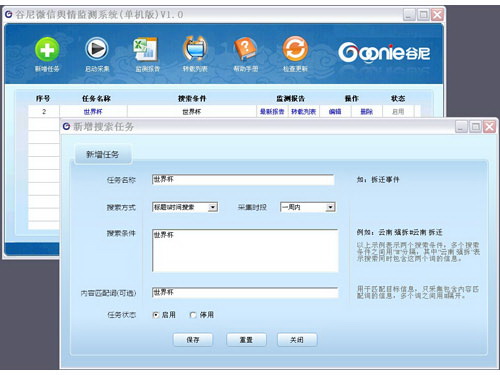The height and width of the screenshot is (375, 500).
Task: Click the main window title bar app icon
Action: click(9, 14)
